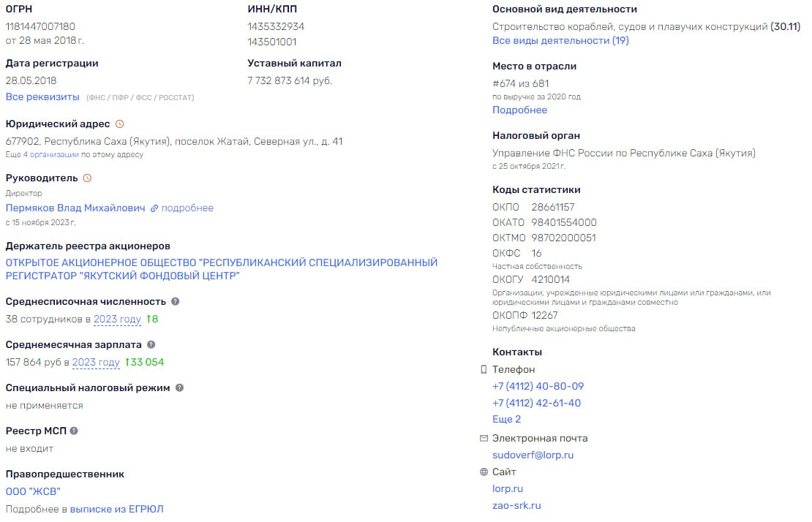Expand Все виды деятельности (19) list

pyautogui.click(x=560, y=41)
